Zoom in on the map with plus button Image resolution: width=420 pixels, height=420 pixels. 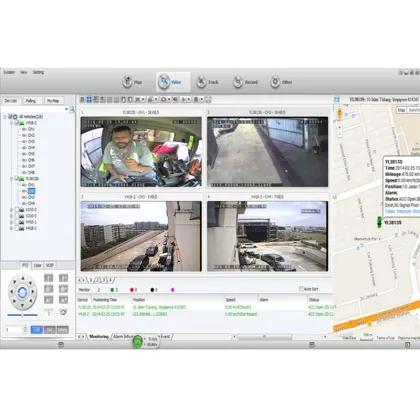(x=340, y=128)
